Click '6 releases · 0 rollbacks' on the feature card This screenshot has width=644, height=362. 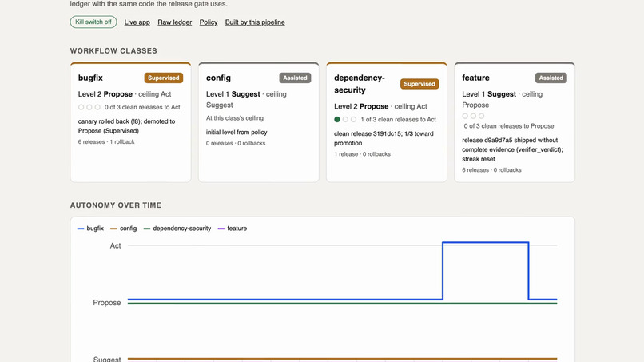pyautogui.click(x=491, y=170)
